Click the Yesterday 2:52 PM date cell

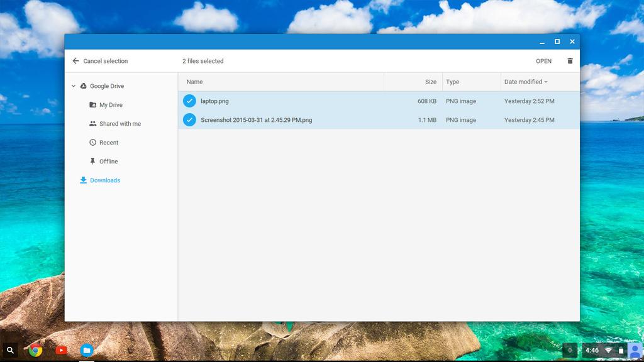tap(530, 101)
